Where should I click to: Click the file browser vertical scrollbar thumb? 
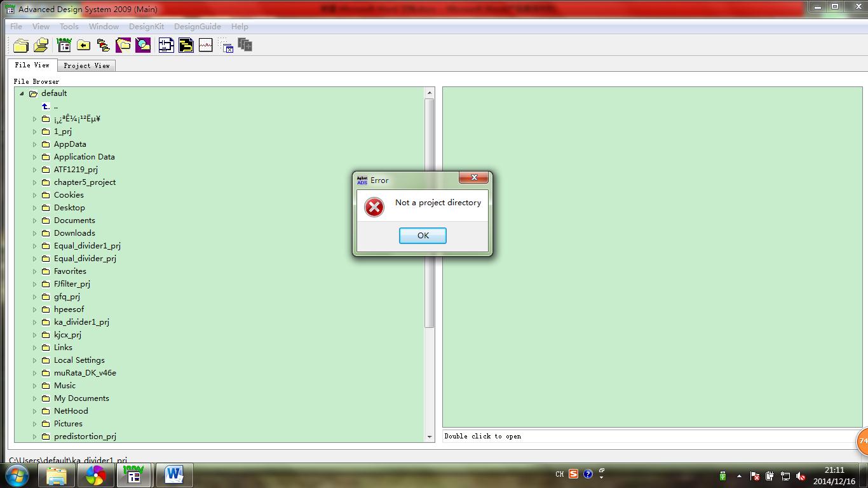click(x=430, y=213)
